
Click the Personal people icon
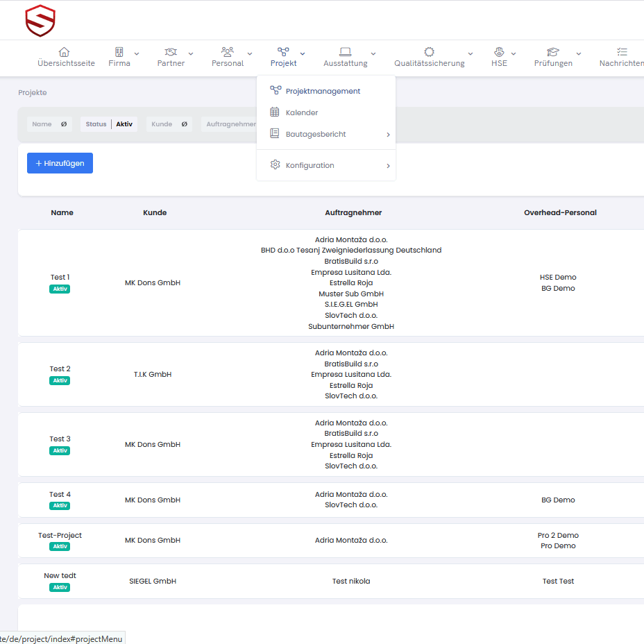[228, 52]
